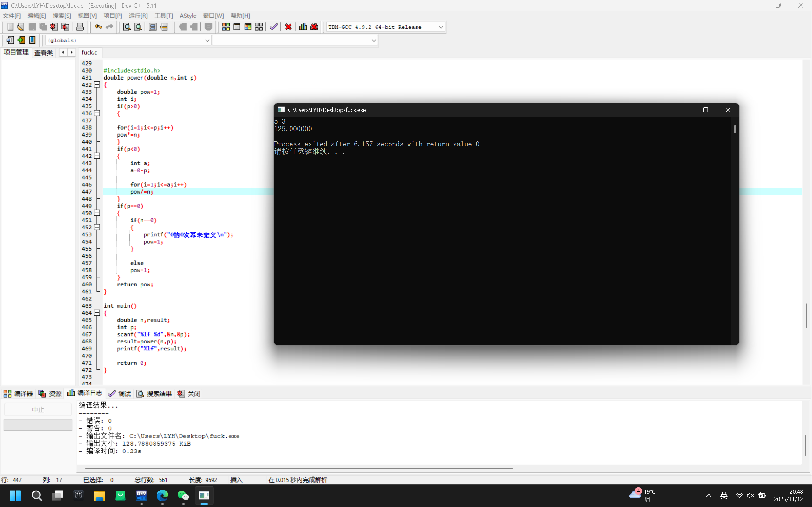Switch to the 查看类 side tab
Image resolution: width=812 pixels, height=507 pixels.
click(x=43, y=53)
